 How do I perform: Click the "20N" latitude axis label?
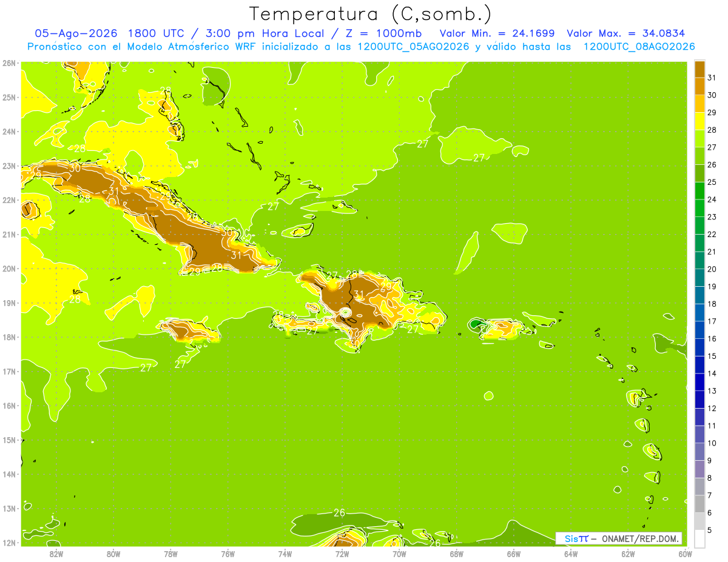coord(9,269)
